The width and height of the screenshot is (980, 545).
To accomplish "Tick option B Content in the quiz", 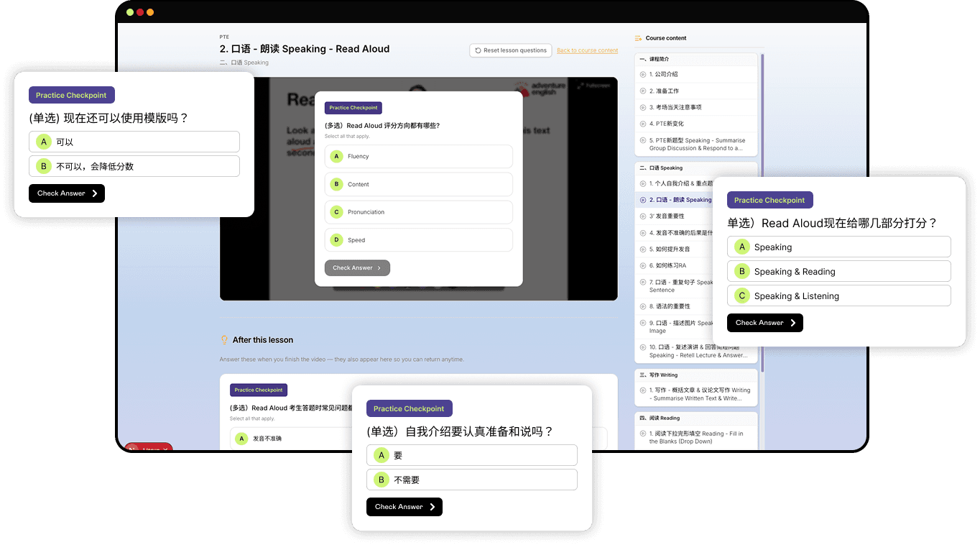I will click(x=419, y=184).
